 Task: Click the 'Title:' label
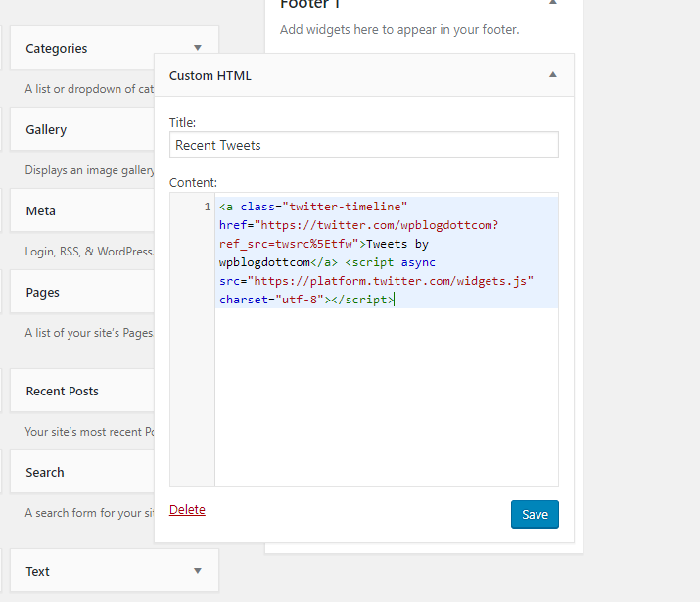[x=182, y=122]
